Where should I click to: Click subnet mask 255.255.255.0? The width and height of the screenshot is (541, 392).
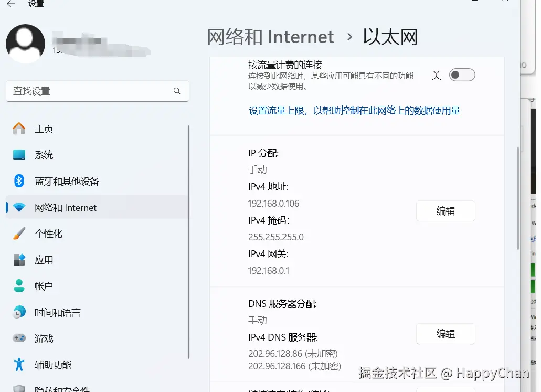pyautogui.click(x=276, y=237)
